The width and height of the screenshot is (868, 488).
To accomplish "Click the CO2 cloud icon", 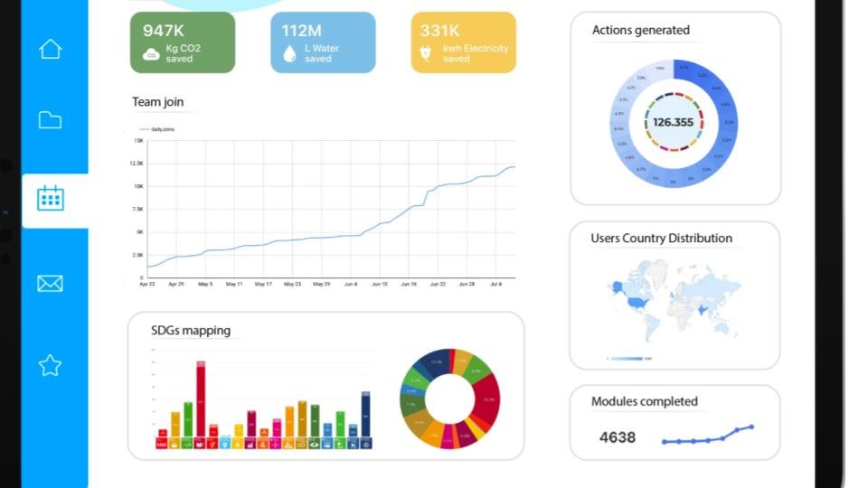I will (x=152, y=55).
